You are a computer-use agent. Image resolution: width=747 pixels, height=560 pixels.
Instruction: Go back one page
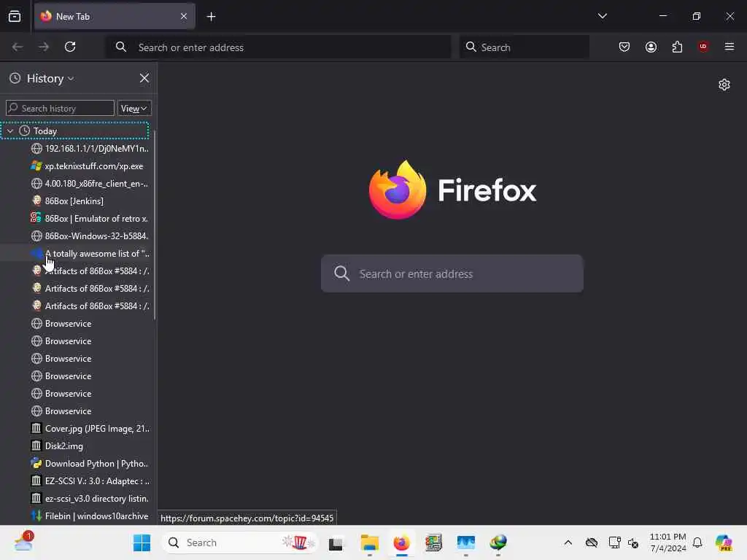pos(18,47)
